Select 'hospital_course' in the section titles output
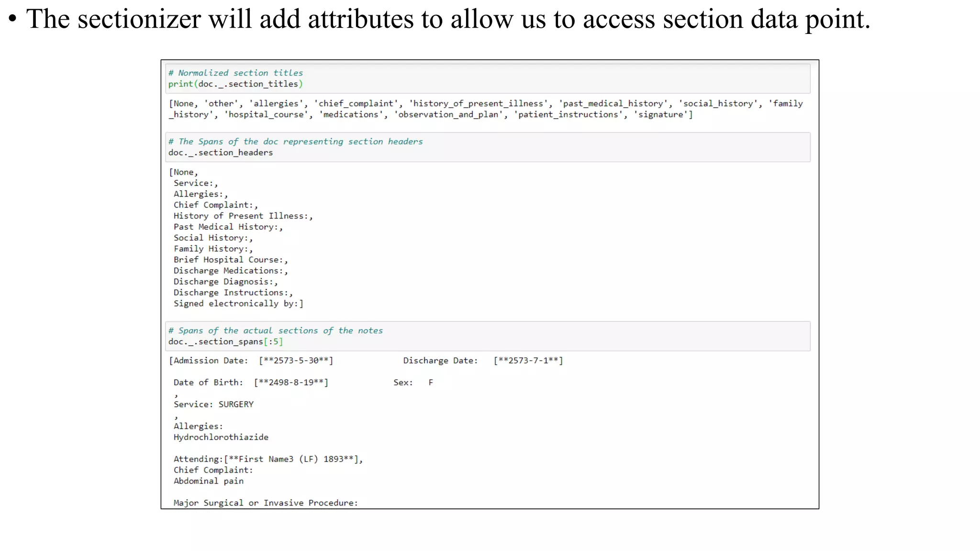The width and height of the screenshot is (980, 551). click(x=267, y=114)
